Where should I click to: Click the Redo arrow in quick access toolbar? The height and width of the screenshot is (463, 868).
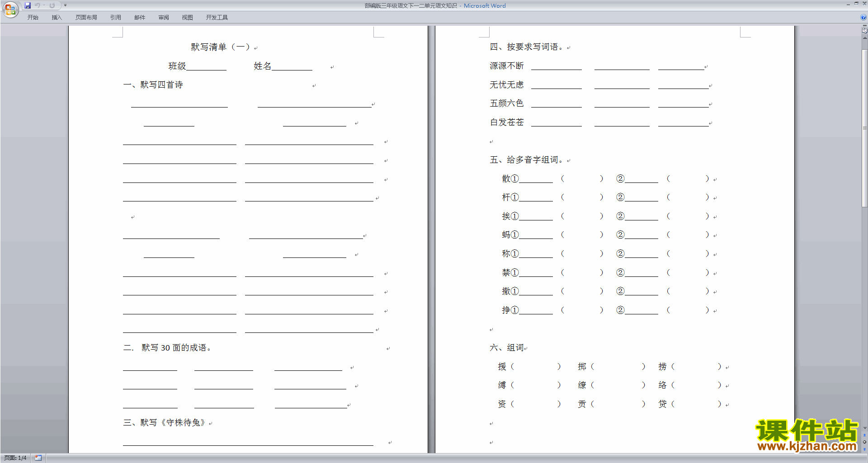click(52, 5)
